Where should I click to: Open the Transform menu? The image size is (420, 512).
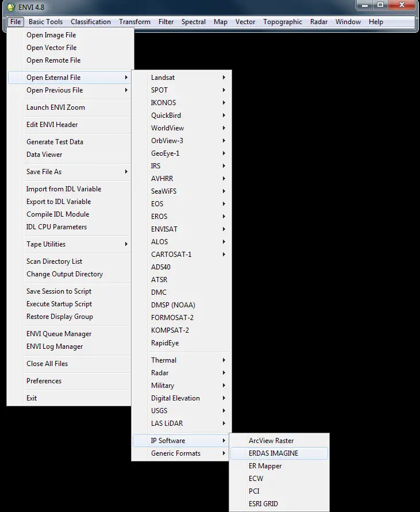coord(134,22)
